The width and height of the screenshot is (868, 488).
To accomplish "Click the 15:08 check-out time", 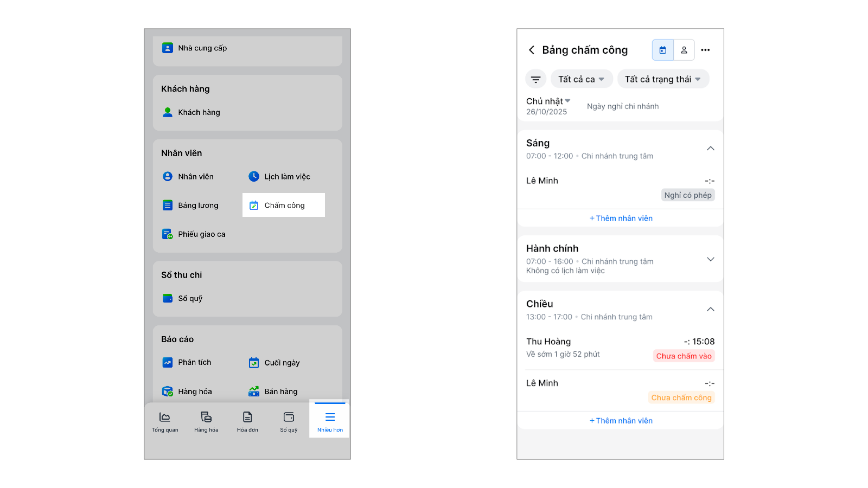I will click(x=703, y=342).
